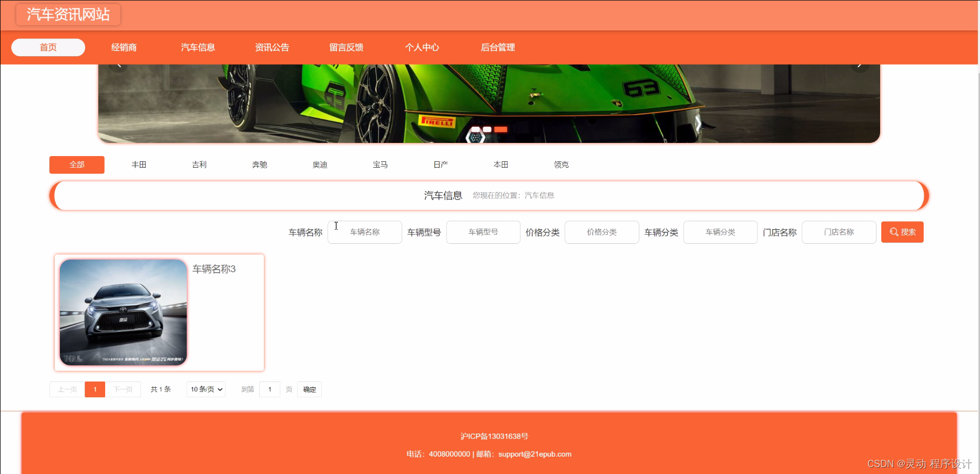Focus the 价格分类 input field
Viewport: 980px width, 474px height.
pyautogui.click(x=602, y=232)
